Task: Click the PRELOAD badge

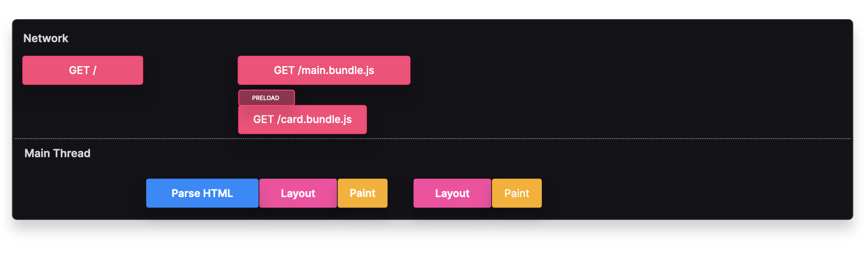Action: coord(266,98)
